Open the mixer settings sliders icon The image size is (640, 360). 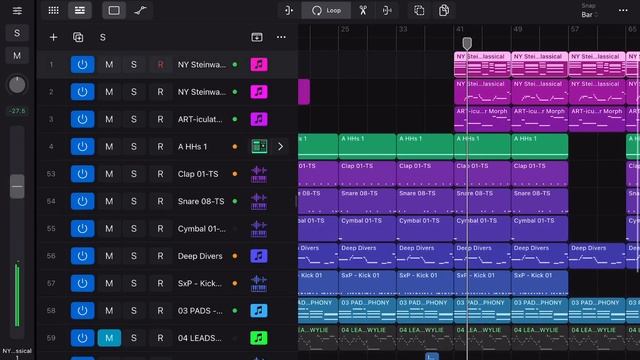17,11
